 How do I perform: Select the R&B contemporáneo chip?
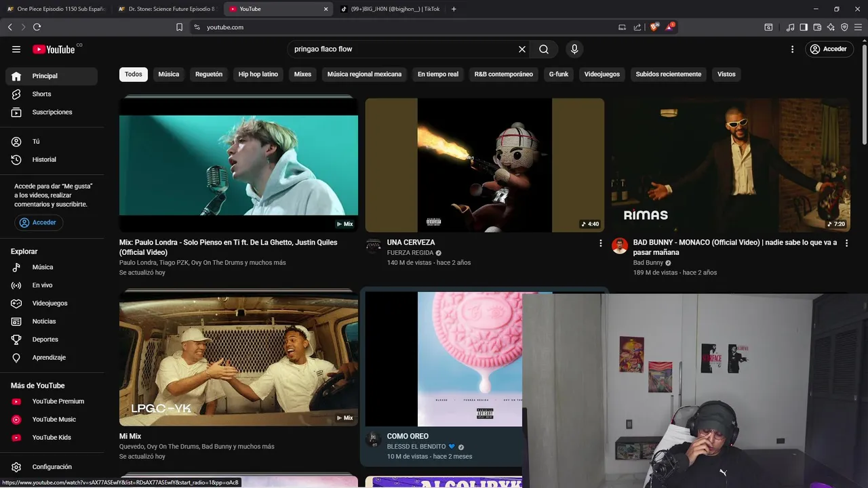504,74
